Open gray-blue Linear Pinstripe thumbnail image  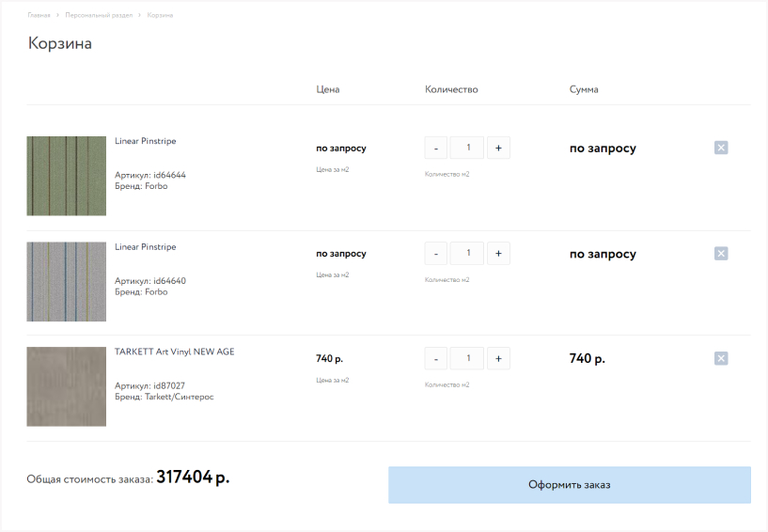point(66,281)
